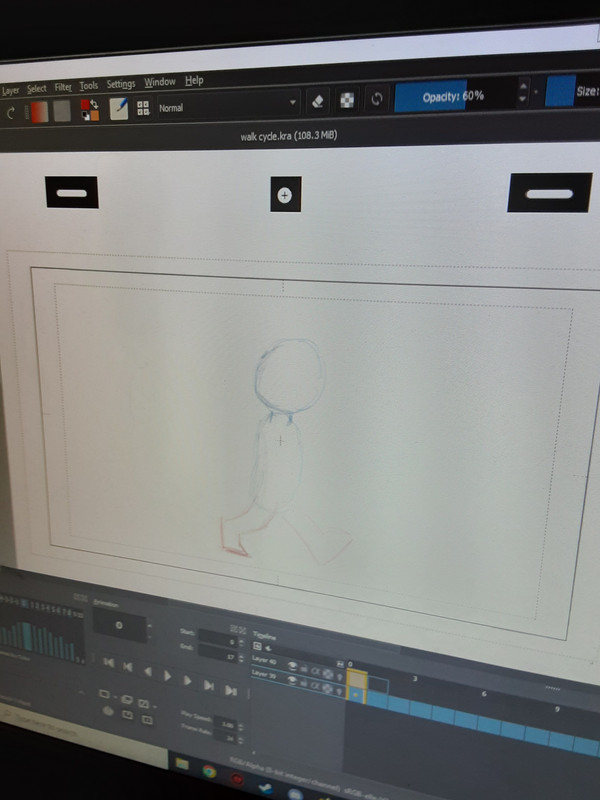Click the Opacity slider stepper arrows

(523, 92)
